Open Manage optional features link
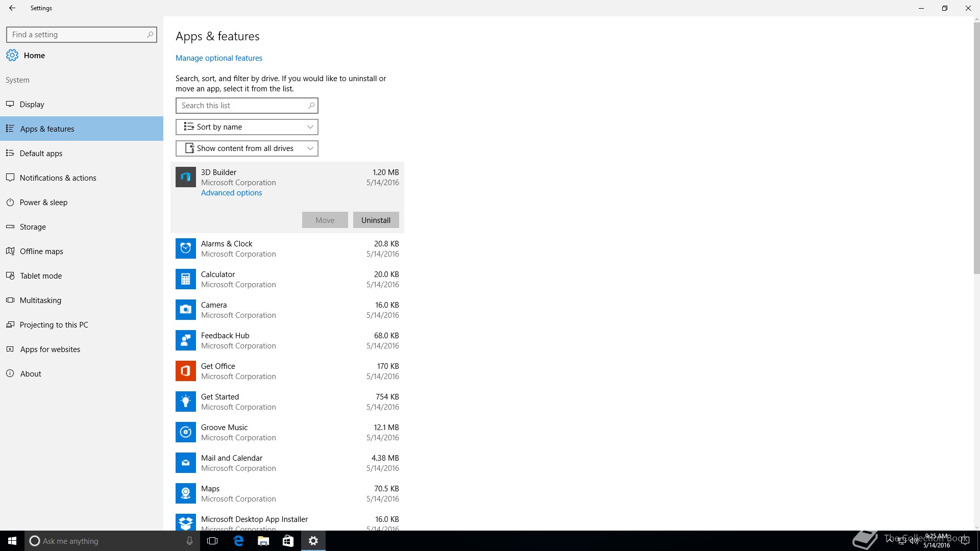Image resolution: width=980 pixels, height=551 pixels. point(218,58)
